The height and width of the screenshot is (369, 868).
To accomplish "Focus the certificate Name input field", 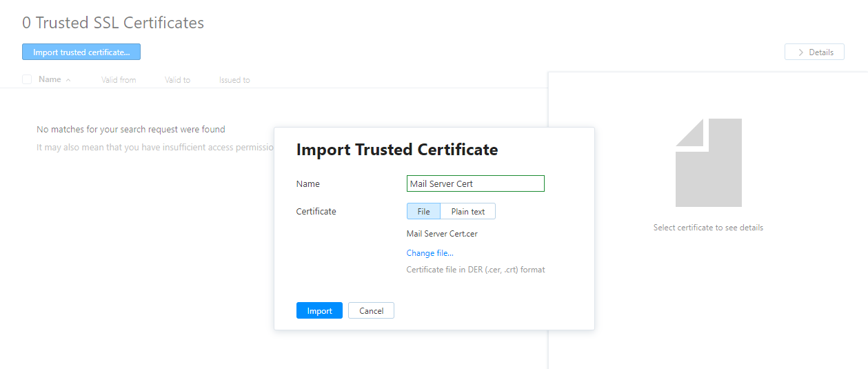I will coord(475,183).
